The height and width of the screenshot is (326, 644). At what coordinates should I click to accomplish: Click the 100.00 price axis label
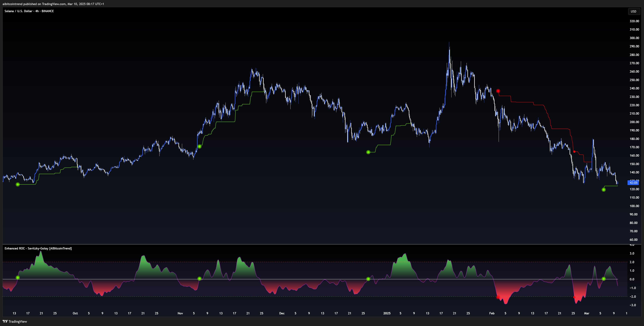[634, 206]
